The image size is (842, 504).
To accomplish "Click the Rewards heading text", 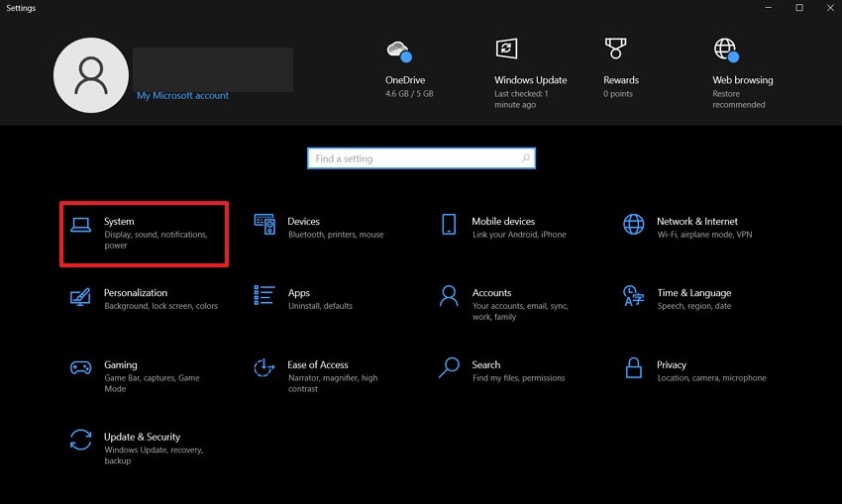I will [x=621, y=80].
